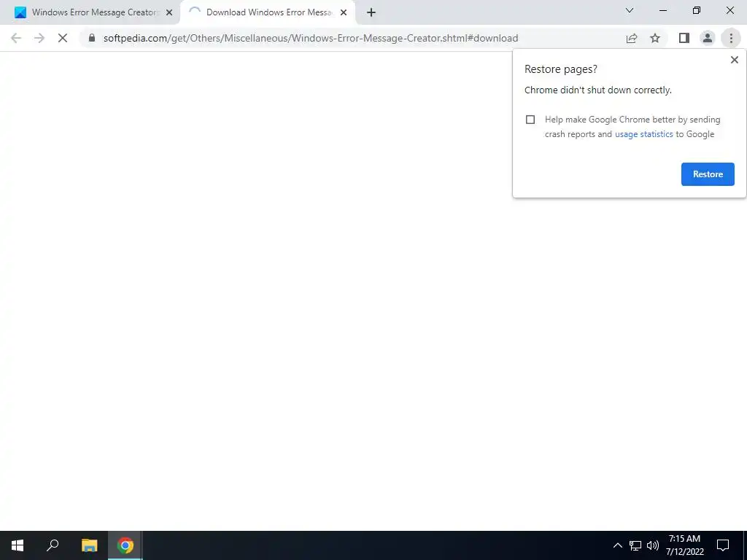
Task: Open the notification center icon
Action: pyautogui.click(x=723, y=545)
